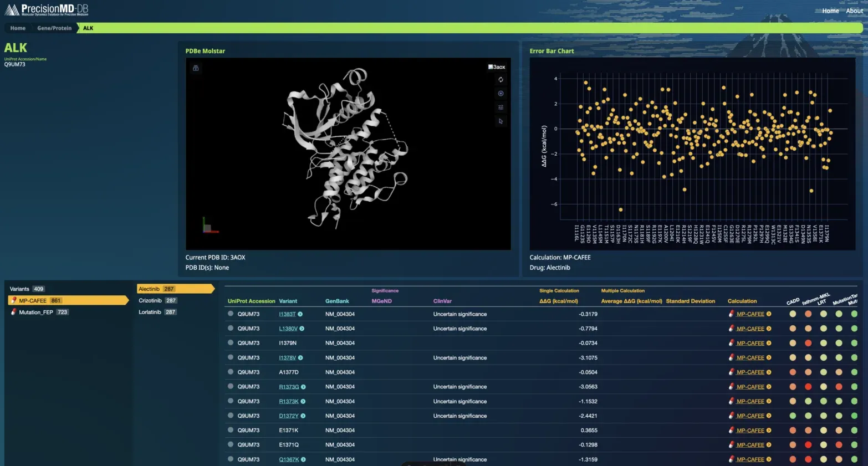868x466 pixels.
Task: Click the ΔΔG (kcal/mol) column header
Action: pos(559,301)
